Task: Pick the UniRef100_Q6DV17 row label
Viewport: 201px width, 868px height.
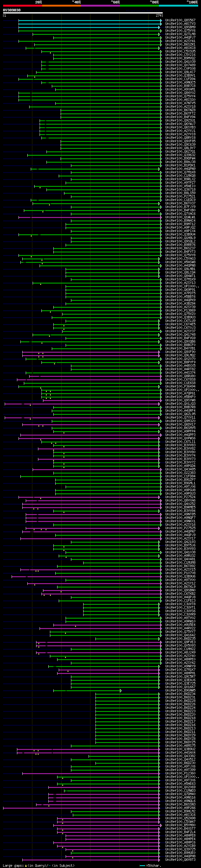Action: [x=180, y=425]
